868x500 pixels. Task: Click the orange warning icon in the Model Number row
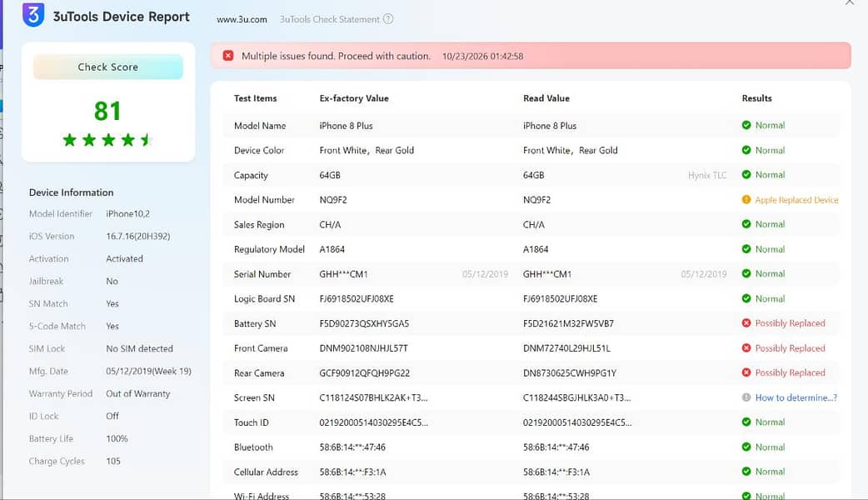coord(746,200)
